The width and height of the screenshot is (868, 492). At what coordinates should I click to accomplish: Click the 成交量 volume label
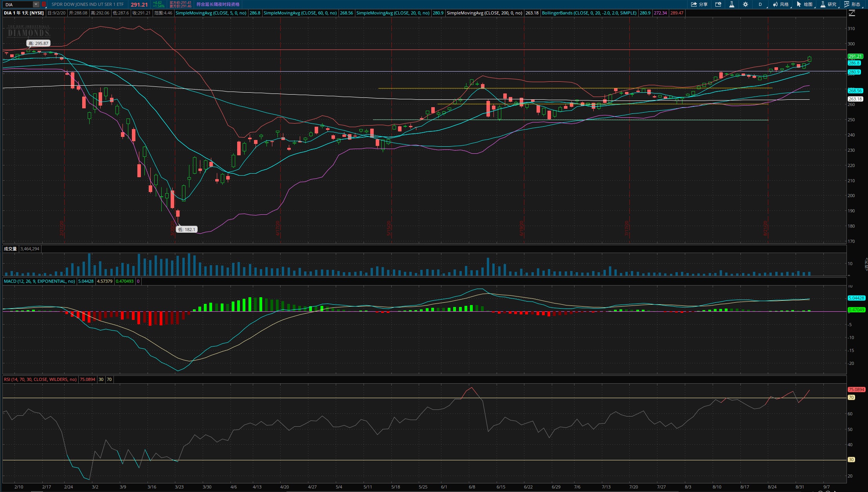[10, 249]
